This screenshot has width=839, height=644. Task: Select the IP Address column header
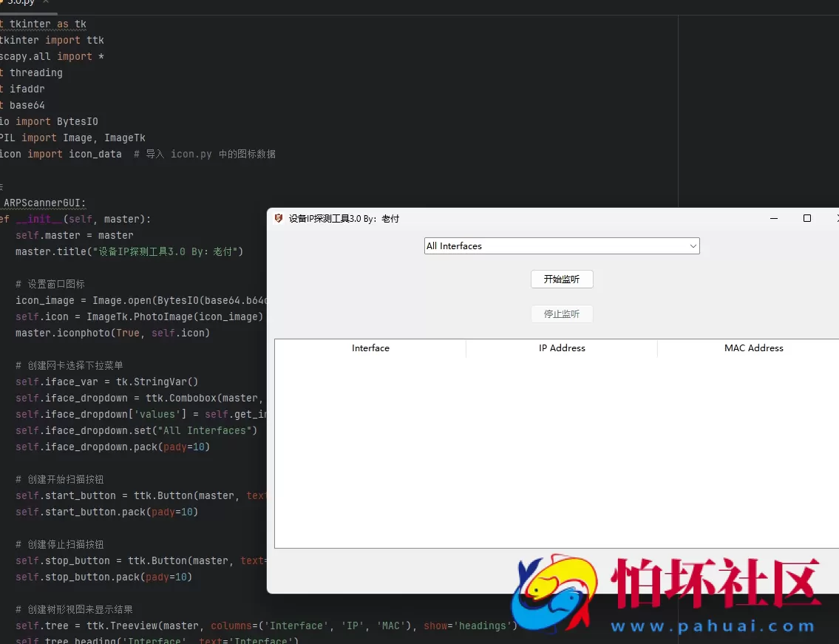click(x=562, y=348)
